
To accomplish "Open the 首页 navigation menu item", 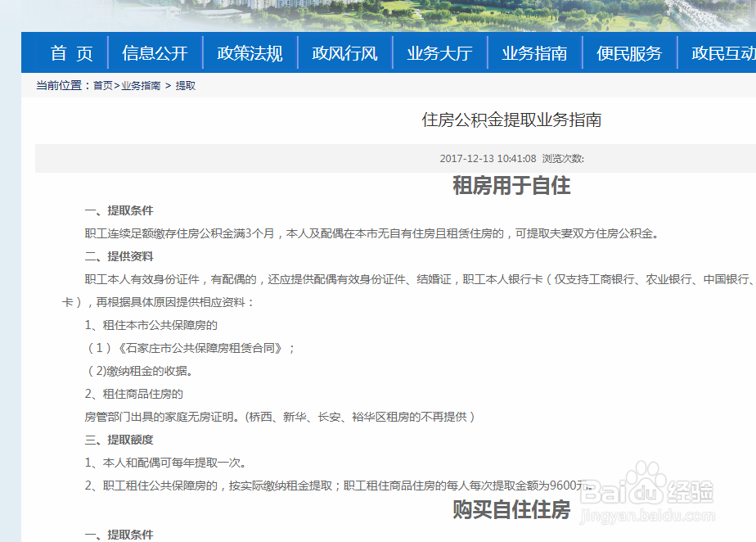I will [x=70, y=52].
